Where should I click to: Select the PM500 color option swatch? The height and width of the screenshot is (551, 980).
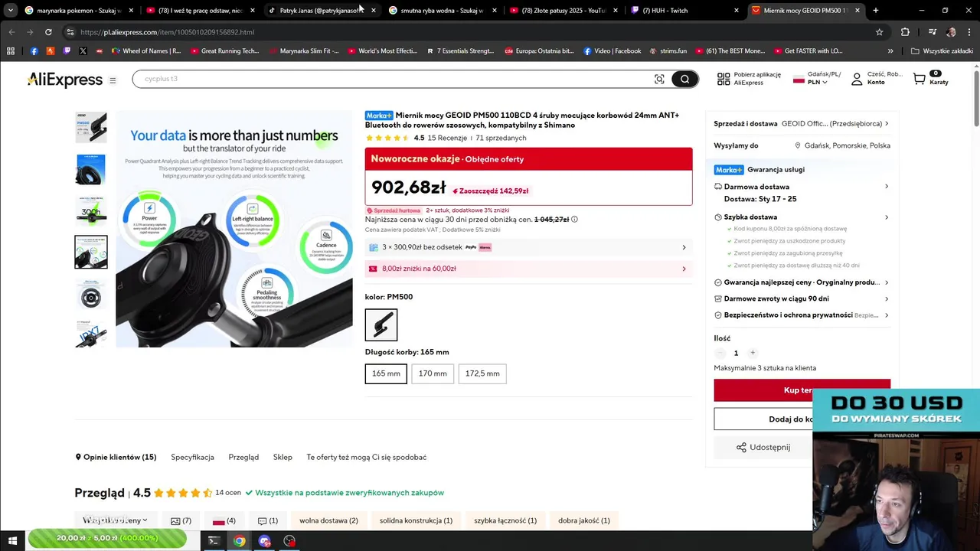coord(381,324)
